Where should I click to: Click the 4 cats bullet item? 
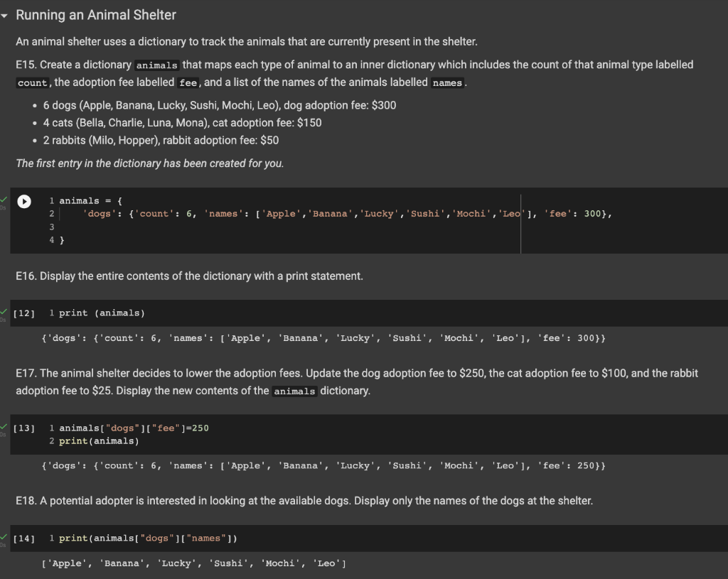[x=183, y=123]
